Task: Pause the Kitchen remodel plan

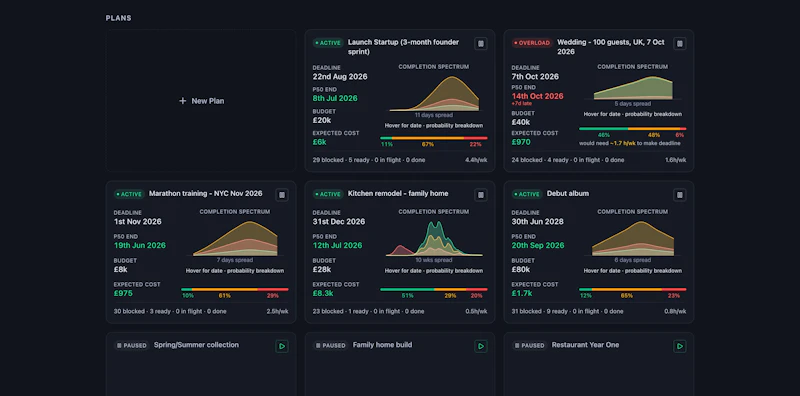Action: (480, 195)
